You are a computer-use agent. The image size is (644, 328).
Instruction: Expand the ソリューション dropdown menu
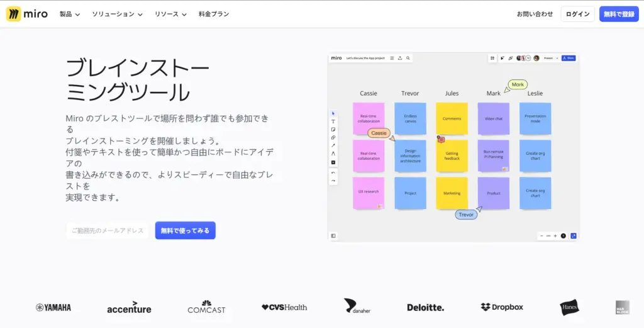coord(117,14)
